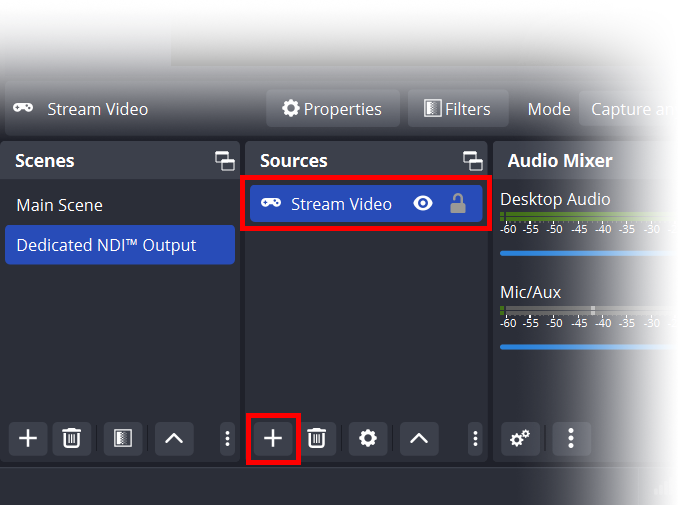
Task: Move scene up with arrow icon
Action: point(174,438)
